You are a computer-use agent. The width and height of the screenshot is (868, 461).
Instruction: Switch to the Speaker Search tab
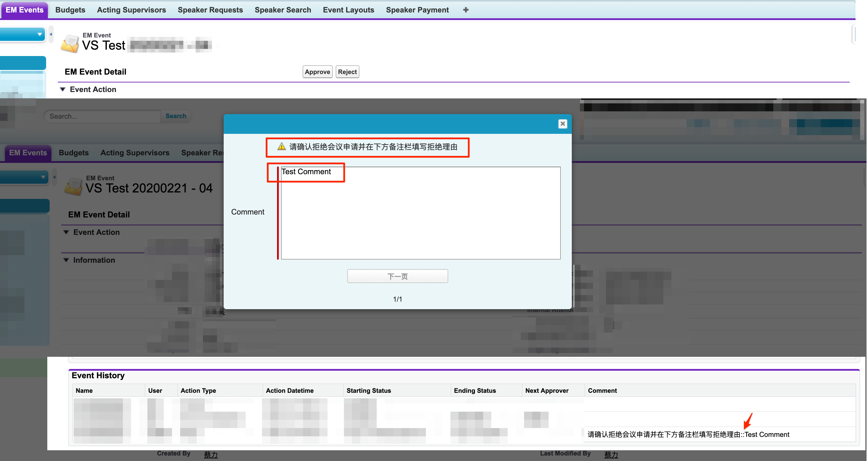pyautogui.click(x=283, y=10)
